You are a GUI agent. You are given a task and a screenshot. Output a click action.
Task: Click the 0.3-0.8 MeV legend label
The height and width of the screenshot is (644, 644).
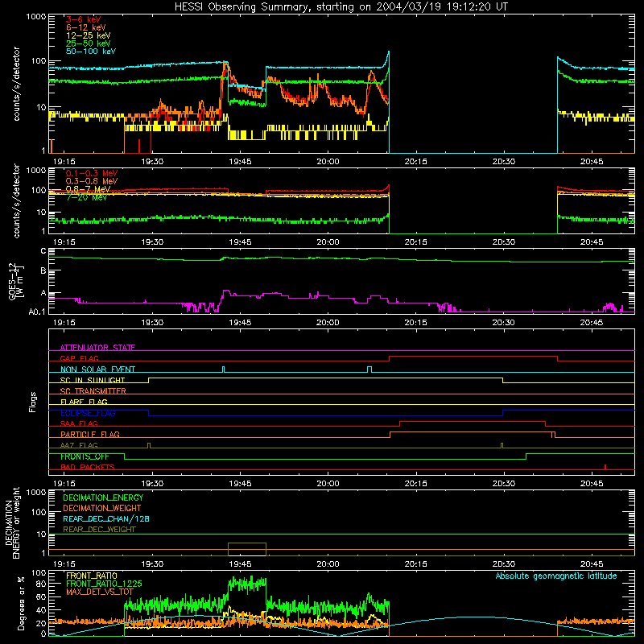92,181
